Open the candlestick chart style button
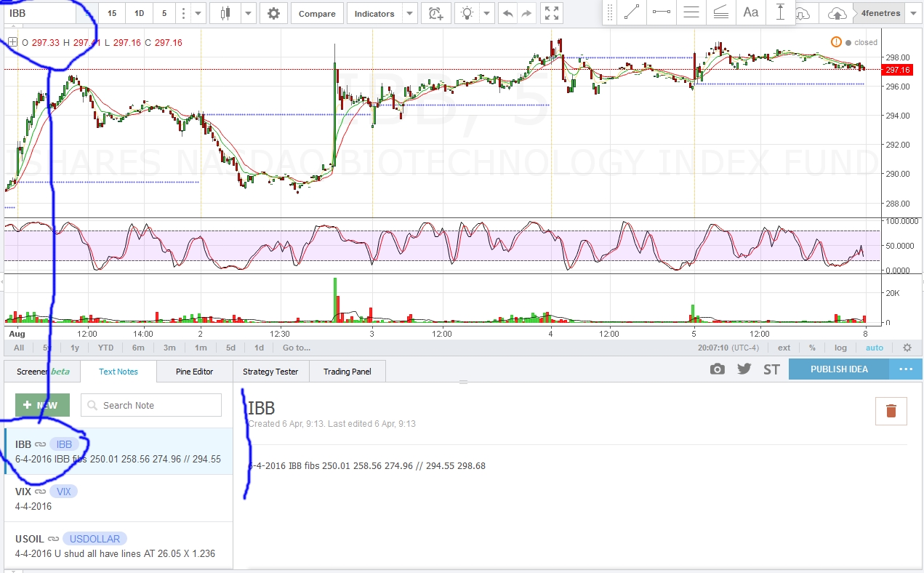 point(226,13)
